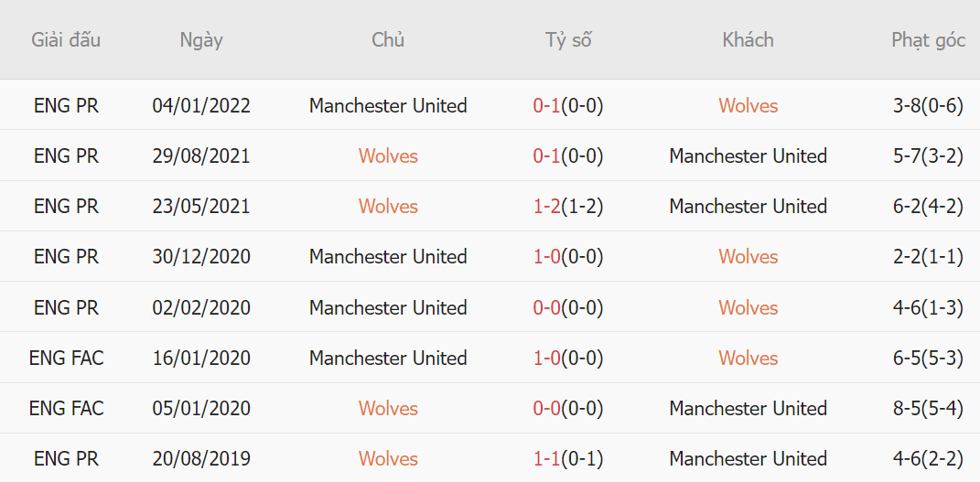Click the Chủ column header
The width and height of the screenshot is (980, 482).
(388, 40)
